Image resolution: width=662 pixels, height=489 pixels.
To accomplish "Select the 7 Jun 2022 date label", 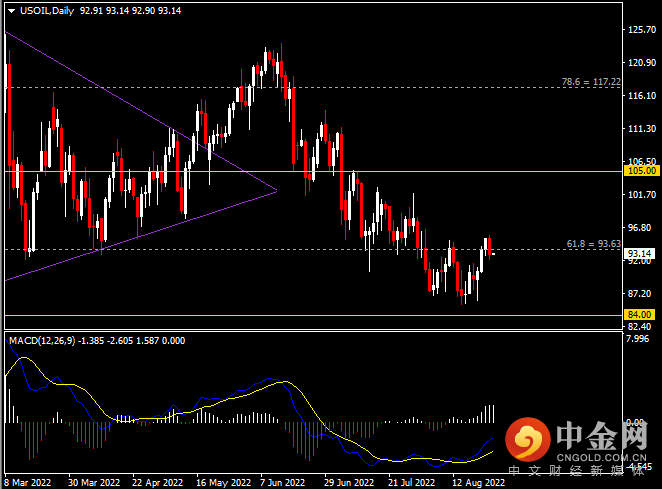I will (282, 482).
